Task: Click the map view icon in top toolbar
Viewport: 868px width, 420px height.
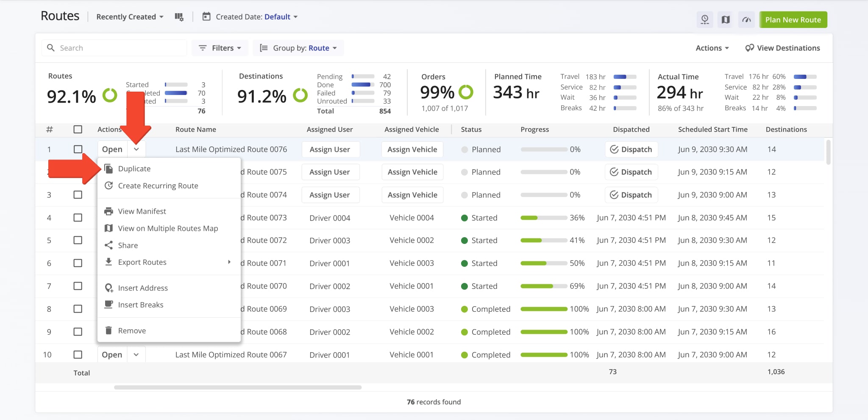Action: pos(726,20)
